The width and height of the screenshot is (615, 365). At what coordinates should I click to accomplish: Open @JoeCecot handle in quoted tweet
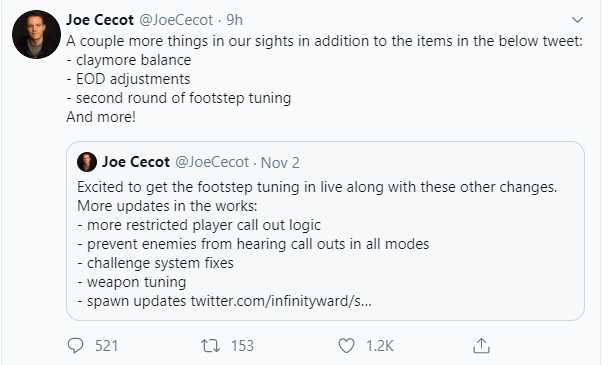pos(212,162)
